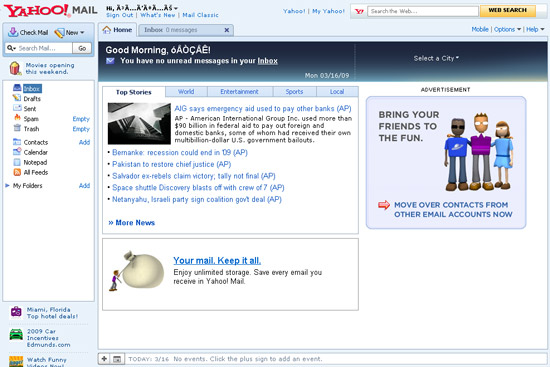550x367 pixels.
Task: Open the Notepad icon in sidebar
Action: pyautogui.click(x=17, y=162)
